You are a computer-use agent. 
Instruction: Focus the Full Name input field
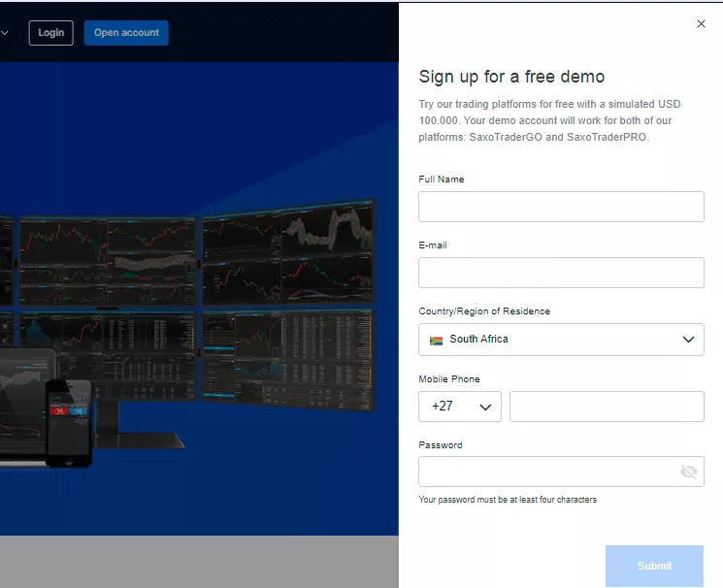point(561,207)
